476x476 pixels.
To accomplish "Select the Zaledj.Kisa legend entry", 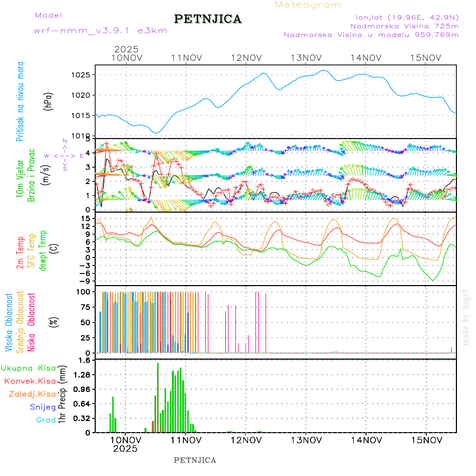I will coord(32,394).
